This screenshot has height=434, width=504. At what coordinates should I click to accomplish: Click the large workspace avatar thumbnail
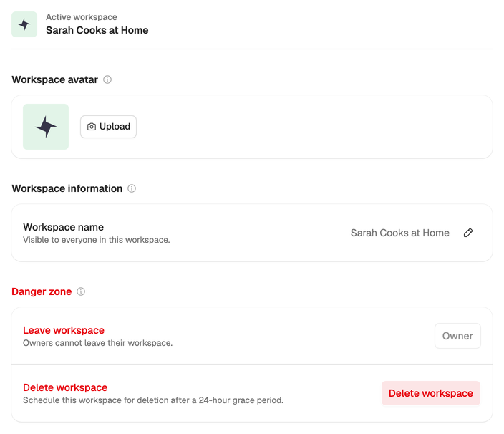click(x=46, y=127)
